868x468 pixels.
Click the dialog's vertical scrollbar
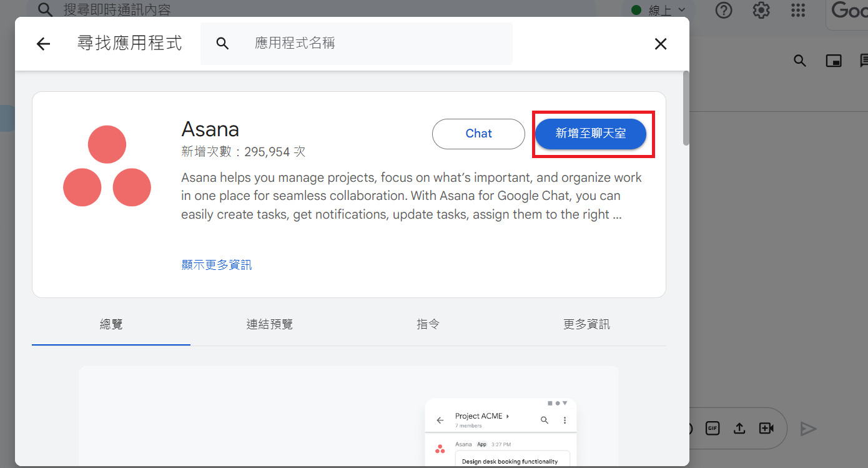tap(686, 108)
